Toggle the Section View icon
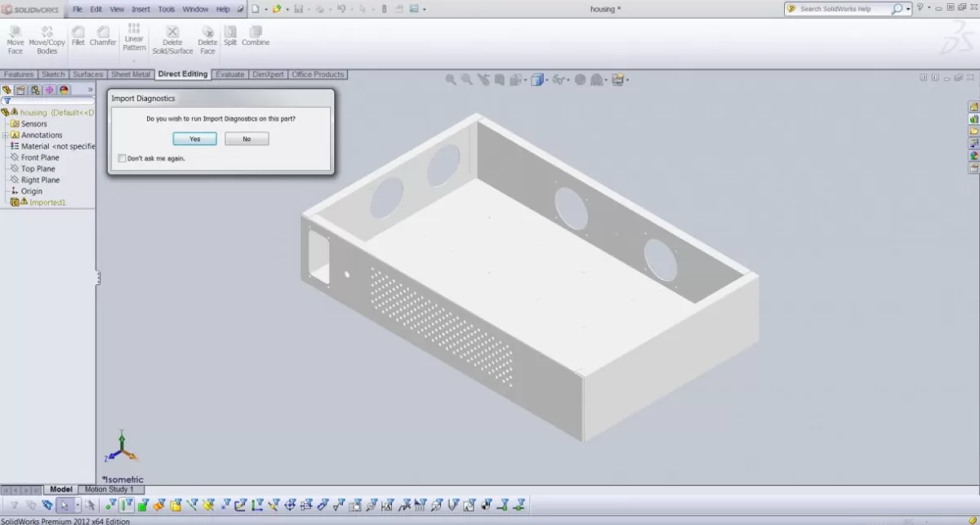This screenshot has width=980, height=525. [x=500, y=79]
